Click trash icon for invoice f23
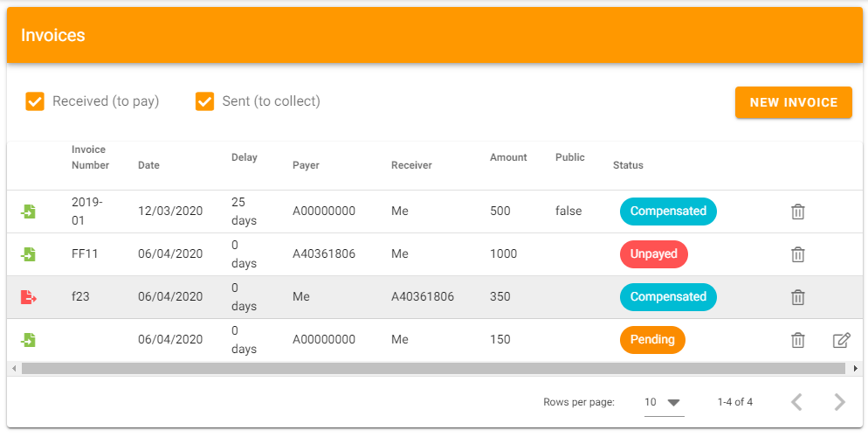This screenshot has height=437, width=868. [x=797, y=297]
